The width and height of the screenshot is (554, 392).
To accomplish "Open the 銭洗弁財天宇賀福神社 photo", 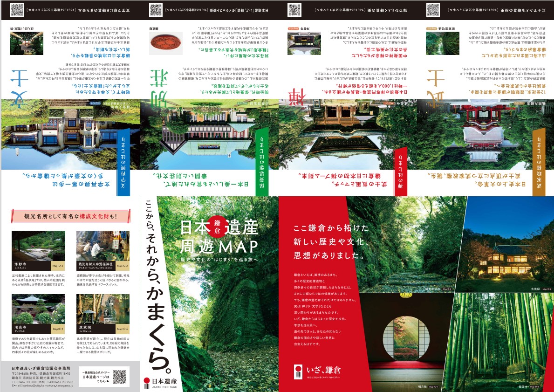I will pyautogui.click(x=103, y=246).
